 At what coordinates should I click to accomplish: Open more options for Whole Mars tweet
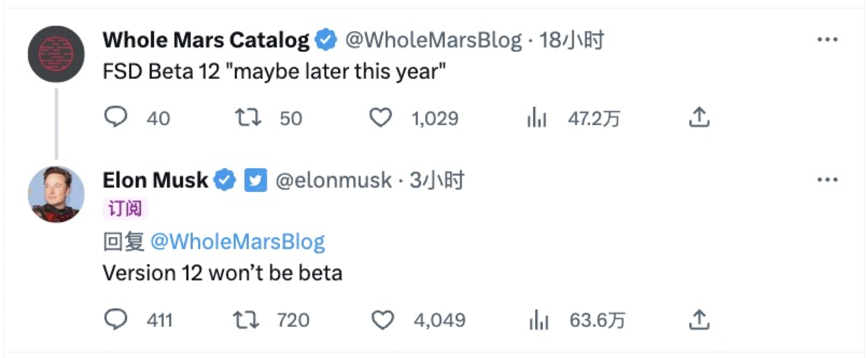point(827,39)
